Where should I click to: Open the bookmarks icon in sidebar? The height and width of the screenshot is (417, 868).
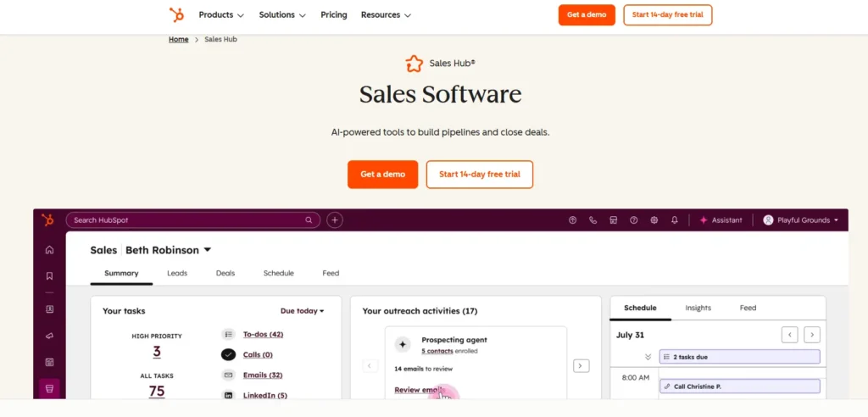pyautogui.click(x=49, y=275)
